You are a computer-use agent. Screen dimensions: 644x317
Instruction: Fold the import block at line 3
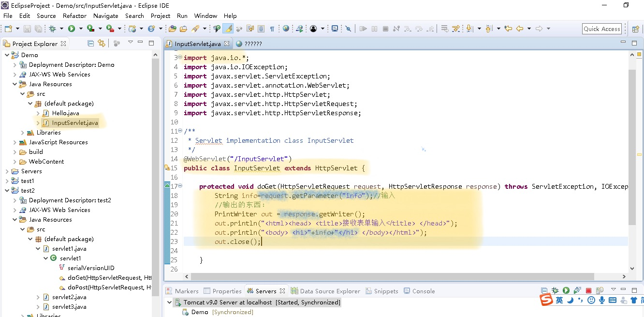(x=180, y=57)
